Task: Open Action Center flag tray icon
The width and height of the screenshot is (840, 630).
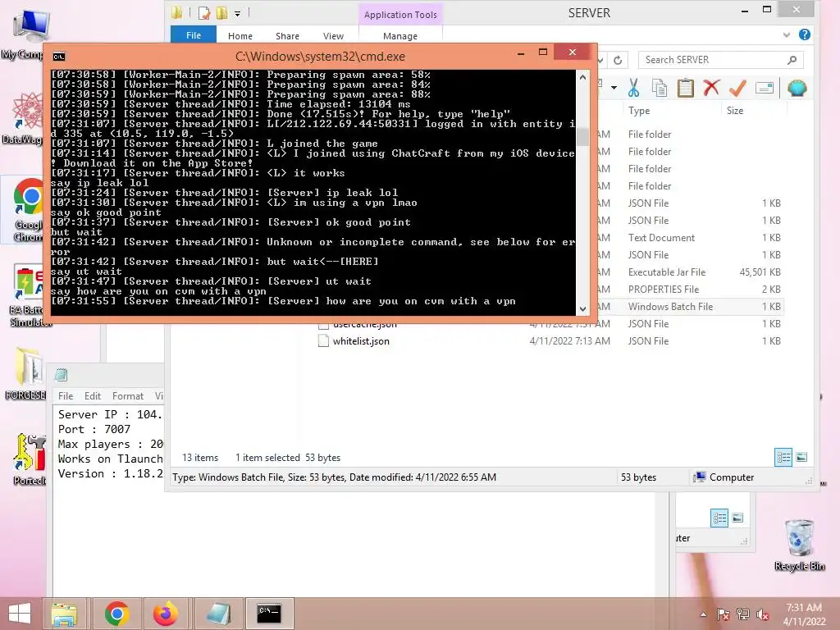Action: pos(724,614)
